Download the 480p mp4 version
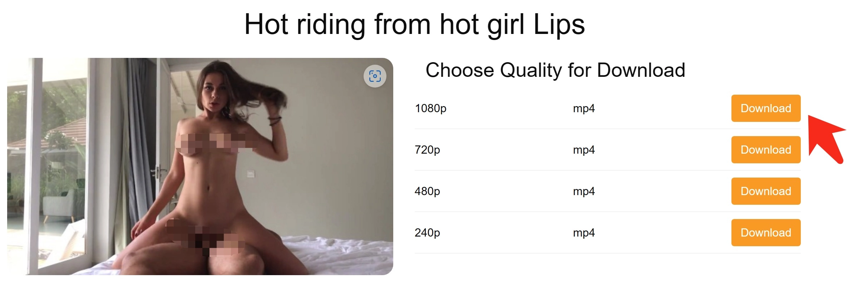The width and height of the screenshot is (868, 283). (766, 191)
